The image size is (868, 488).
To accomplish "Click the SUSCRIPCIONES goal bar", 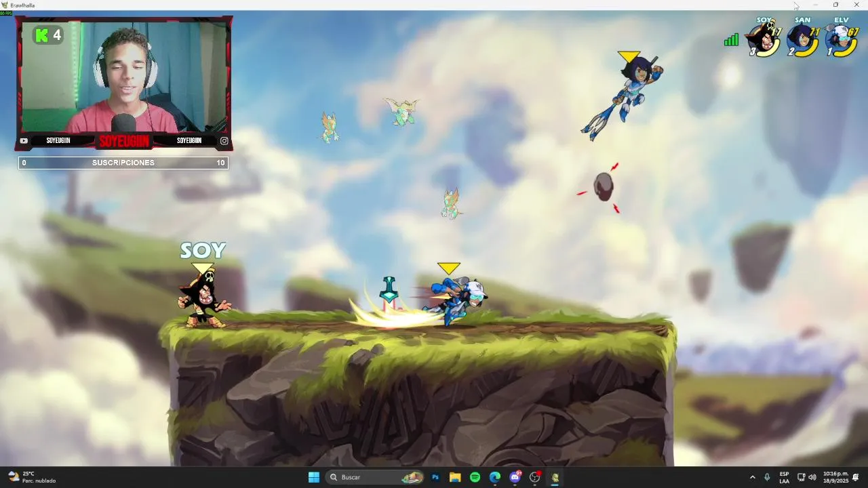I will tap(123, 163).
